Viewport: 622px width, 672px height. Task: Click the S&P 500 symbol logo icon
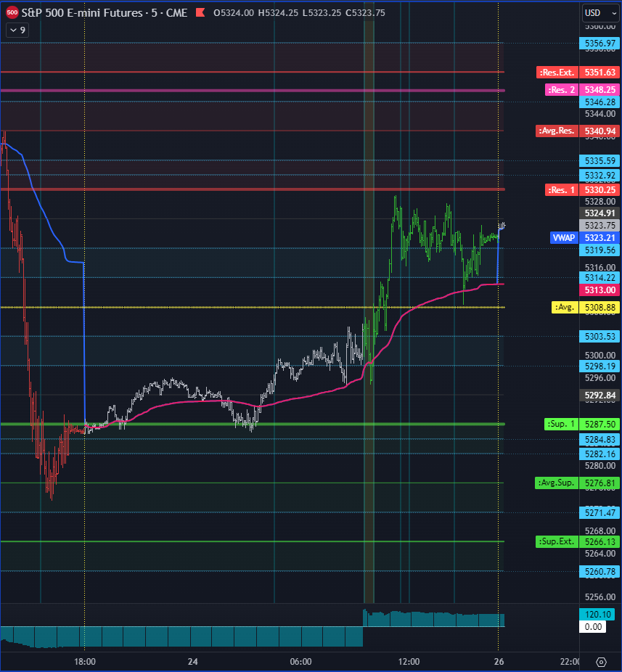coord(12,13)
